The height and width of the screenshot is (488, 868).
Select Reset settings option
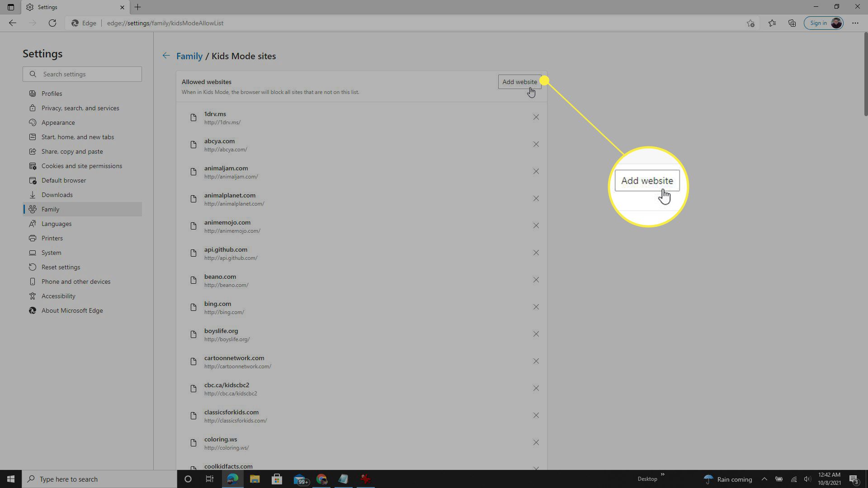tap(82, 267)
